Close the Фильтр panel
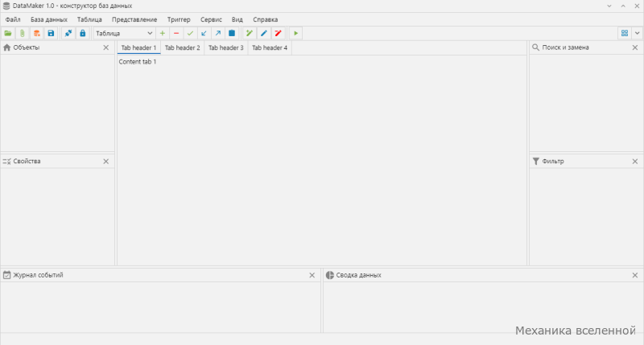Screen dimensions: 644x345 click(x=635, y=161)
